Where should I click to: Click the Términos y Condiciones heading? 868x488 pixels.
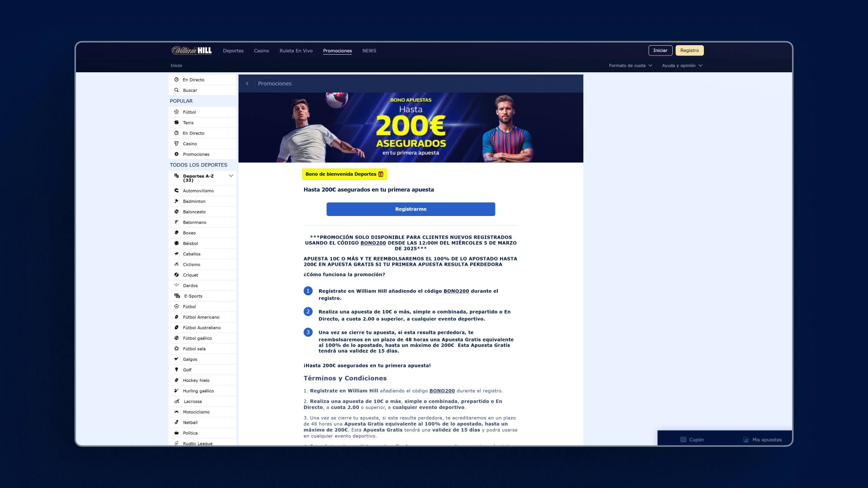coord(345,378)
